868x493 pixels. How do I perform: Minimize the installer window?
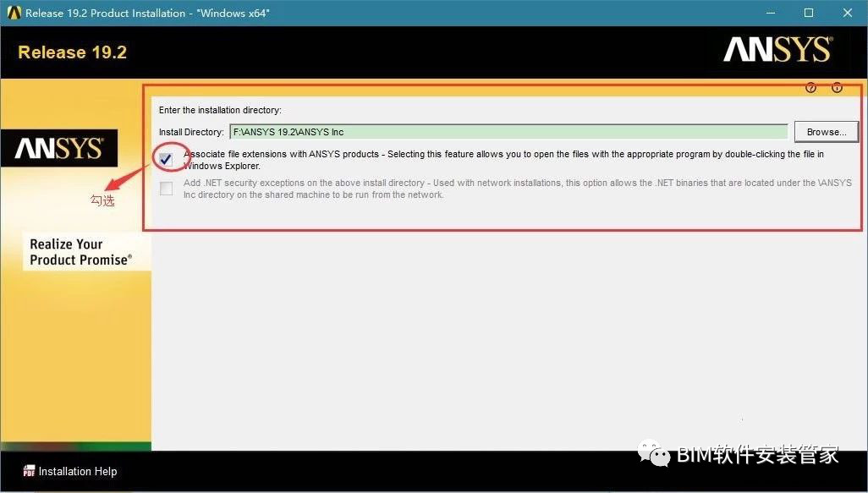tap(771, 13)
